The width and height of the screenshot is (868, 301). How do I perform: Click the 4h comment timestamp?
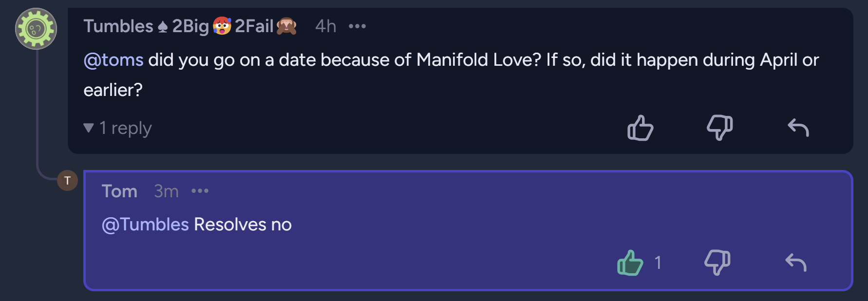tap(325, 26)
